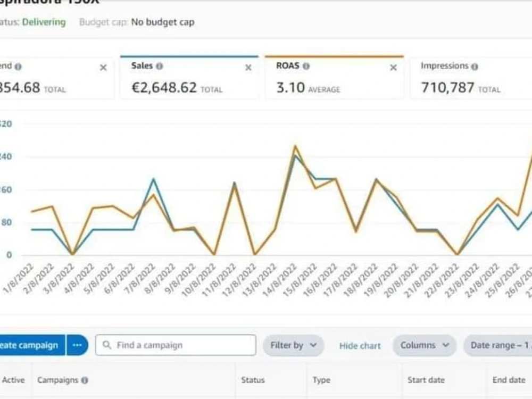
Task: Open the Date range selector
Action: tap(498, 345)
